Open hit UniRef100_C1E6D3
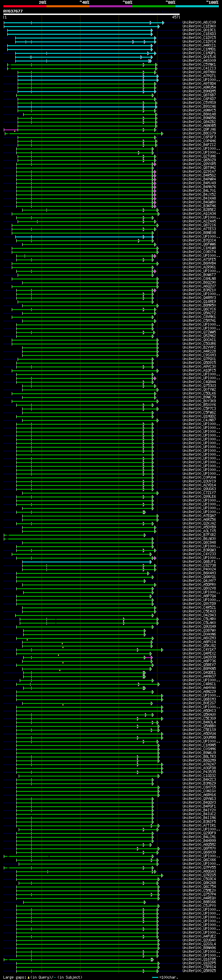The width and height of the screenshot is (222, 980). 199,34
